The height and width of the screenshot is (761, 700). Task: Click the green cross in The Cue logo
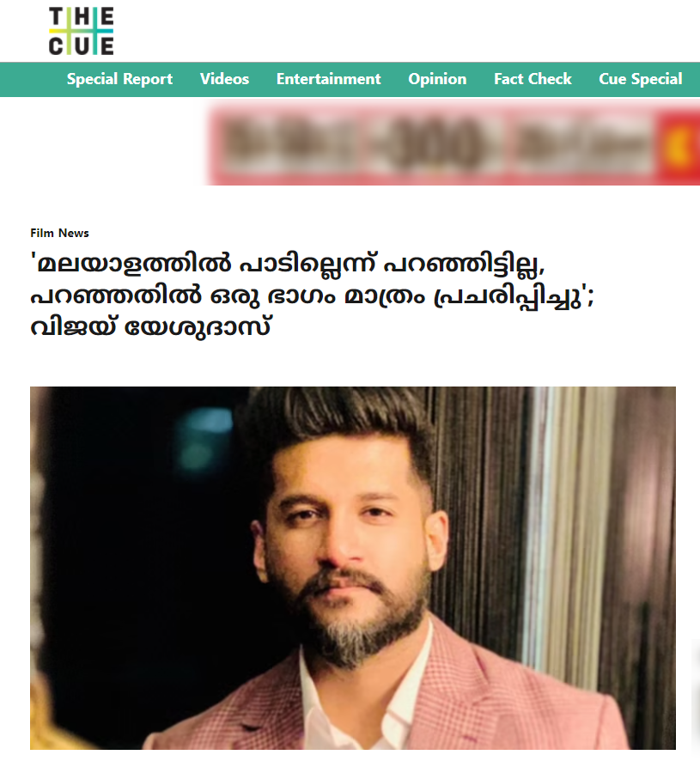tap(81, 31)
